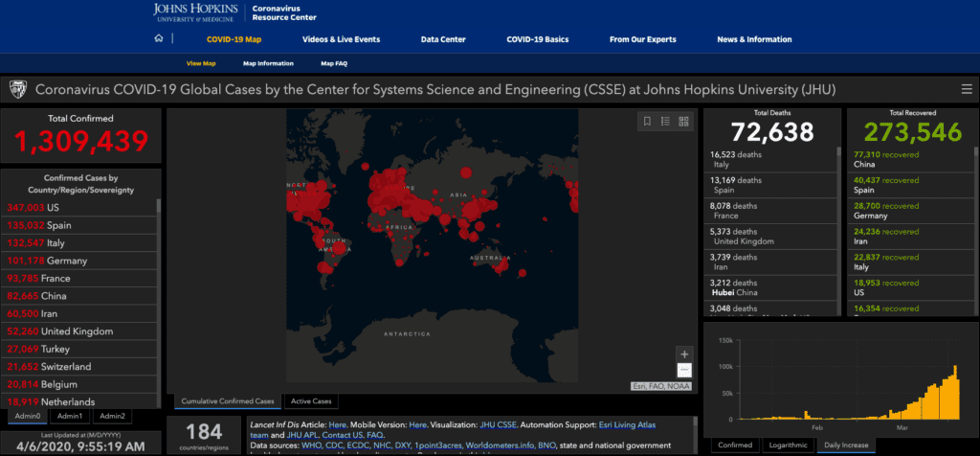Show the Confirmed chart tab
This screenshot has height=456, width=980.
tap(735, 445)
